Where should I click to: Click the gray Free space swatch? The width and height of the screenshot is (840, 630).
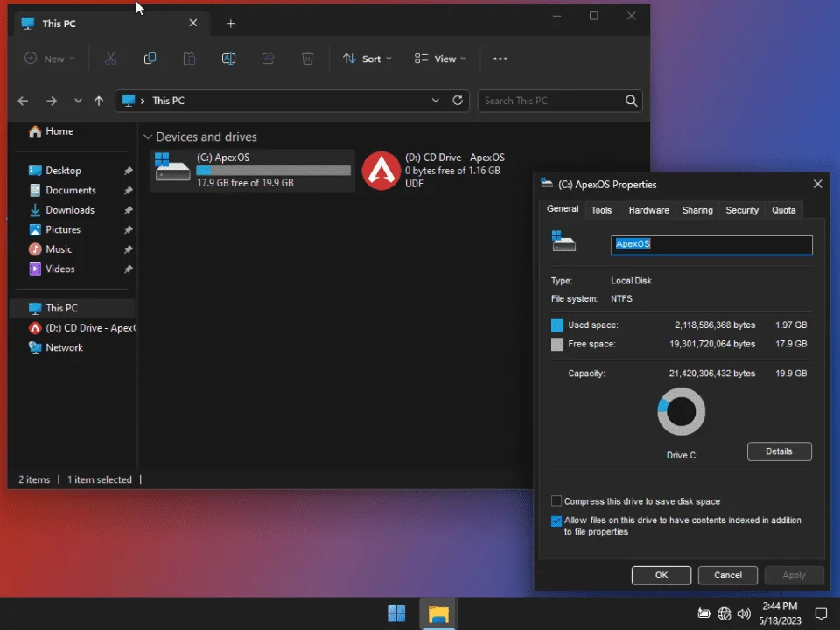tap(557, 344)
